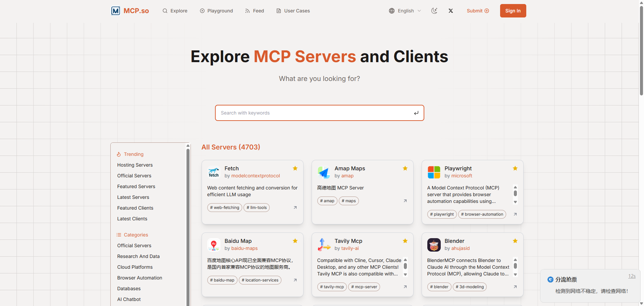Click the Sign In button

pyautogui.click(x=513, y=11)
